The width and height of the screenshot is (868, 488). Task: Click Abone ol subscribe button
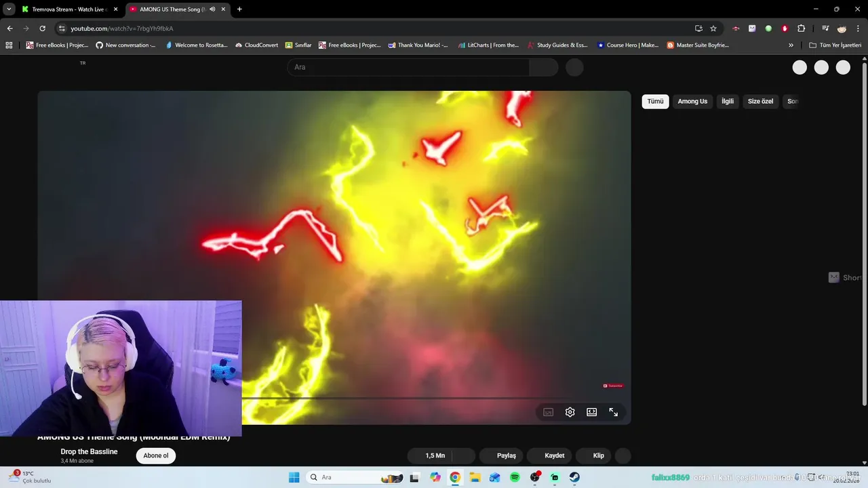[156, 455]
